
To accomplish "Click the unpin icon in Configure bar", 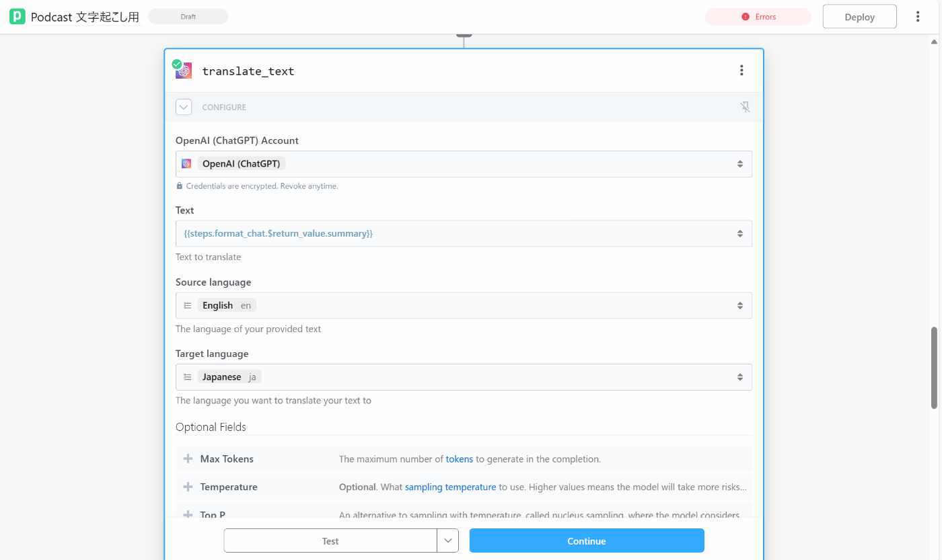I will tap(745, 107).
